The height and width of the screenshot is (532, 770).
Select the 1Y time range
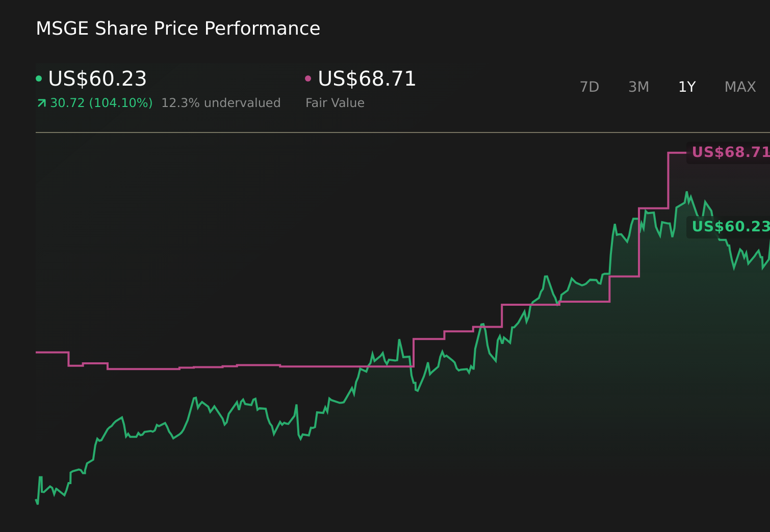[687, 87]
